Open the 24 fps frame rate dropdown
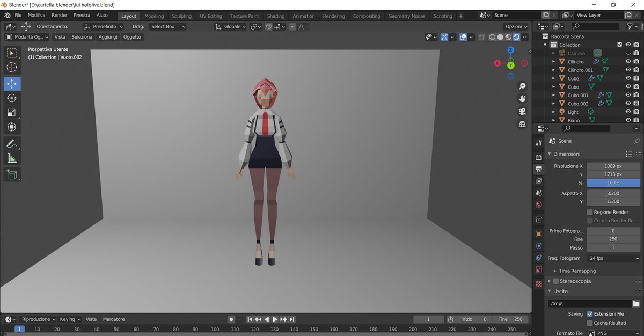 coord(613,258)
